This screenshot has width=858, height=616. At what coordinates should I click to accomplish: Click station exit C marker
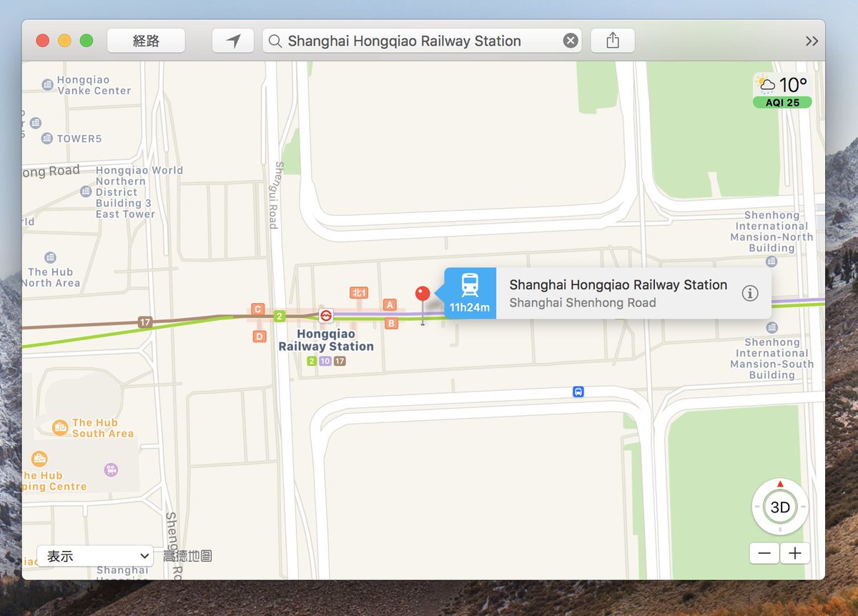click(x=258, y=309)
